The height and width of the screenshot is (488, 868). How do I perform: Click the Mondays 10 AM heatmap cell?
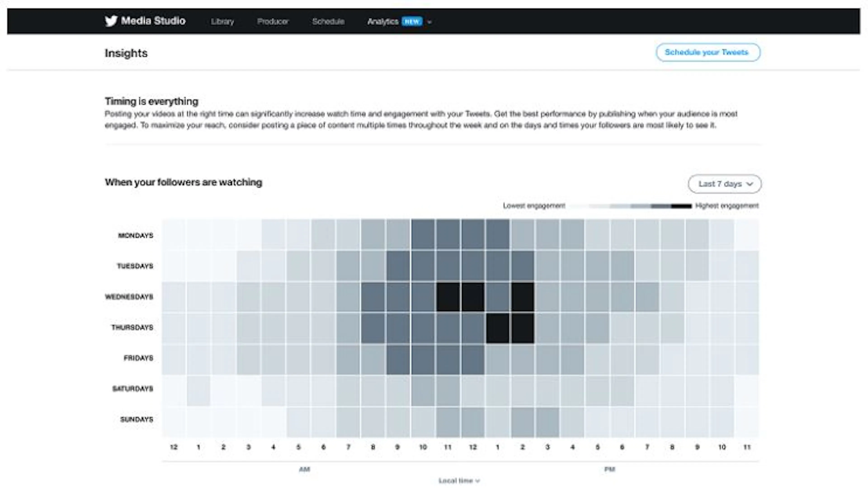point(423,235)
